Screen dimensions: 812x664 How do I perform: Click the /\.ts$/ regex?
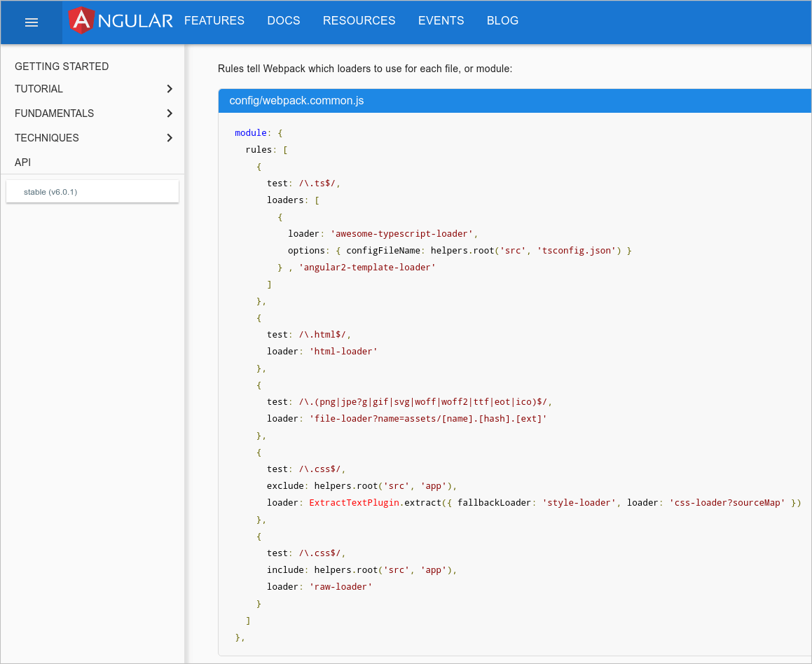[317, 184]
